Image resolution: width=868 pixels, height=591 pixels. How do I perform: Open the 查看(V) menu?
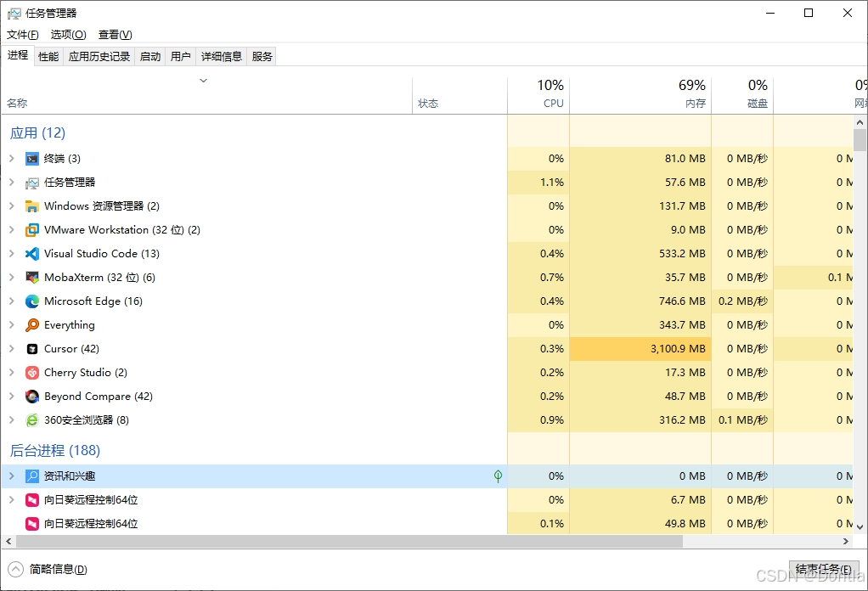[116, 35]
